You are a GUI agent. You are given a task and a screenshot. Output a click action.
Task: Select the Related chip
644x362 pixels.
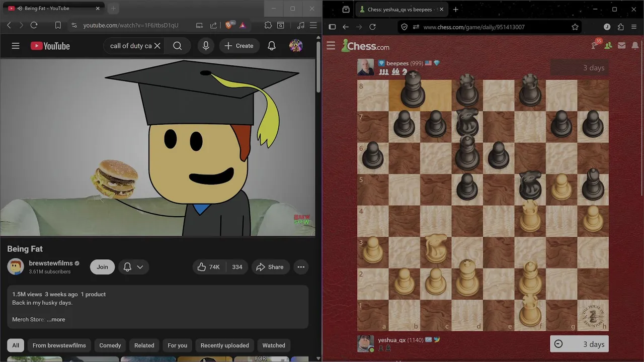pyautogui.click(x=144, y=345)
